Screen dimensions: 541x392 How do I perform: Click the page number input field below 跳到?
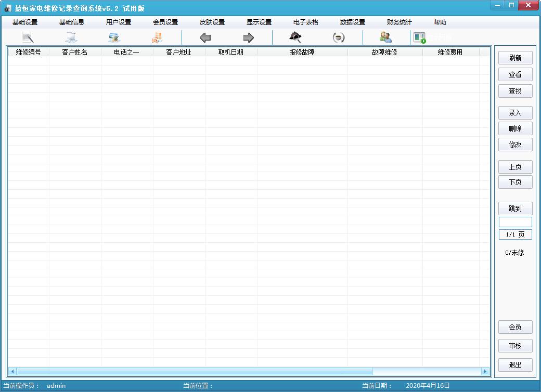pyautogui.click(x=515, y=221)
